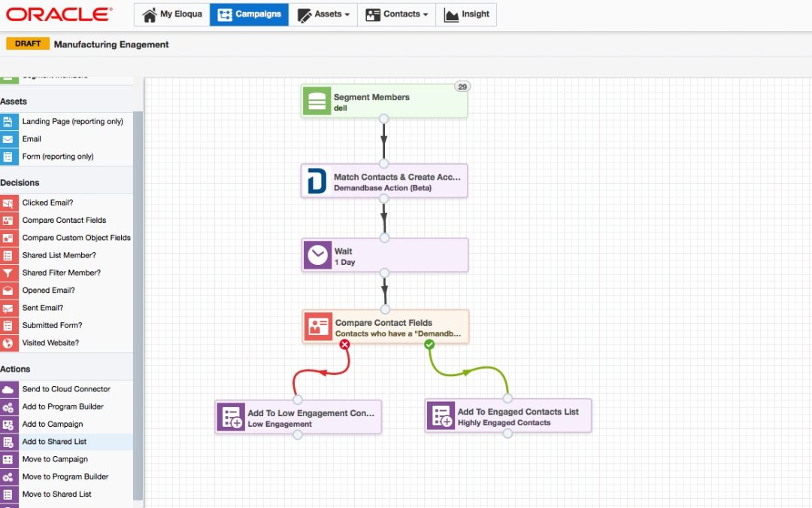Select the Clicked Email? decision icon
This screenshot has width=812, height=508.
pyautogui.click(x=8, y=202)
